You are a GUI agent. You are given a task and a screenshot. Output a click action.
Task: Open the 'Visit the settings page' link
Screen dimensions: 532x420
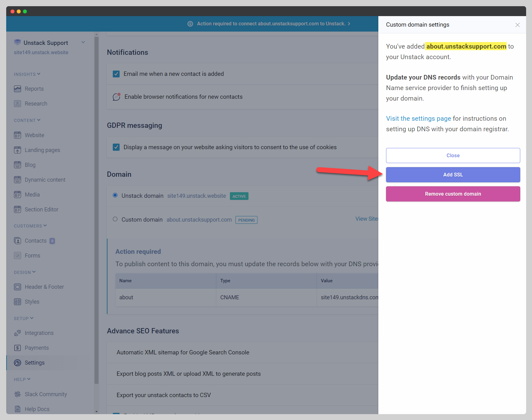point(418,119)
